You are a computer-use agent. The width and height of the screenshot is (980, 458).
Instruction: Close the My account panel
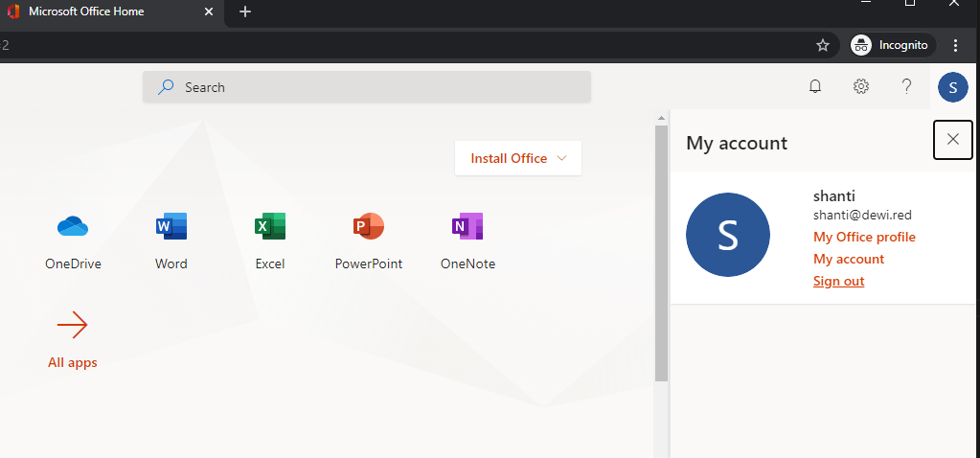pyautogui.click(x=952, y=140)
